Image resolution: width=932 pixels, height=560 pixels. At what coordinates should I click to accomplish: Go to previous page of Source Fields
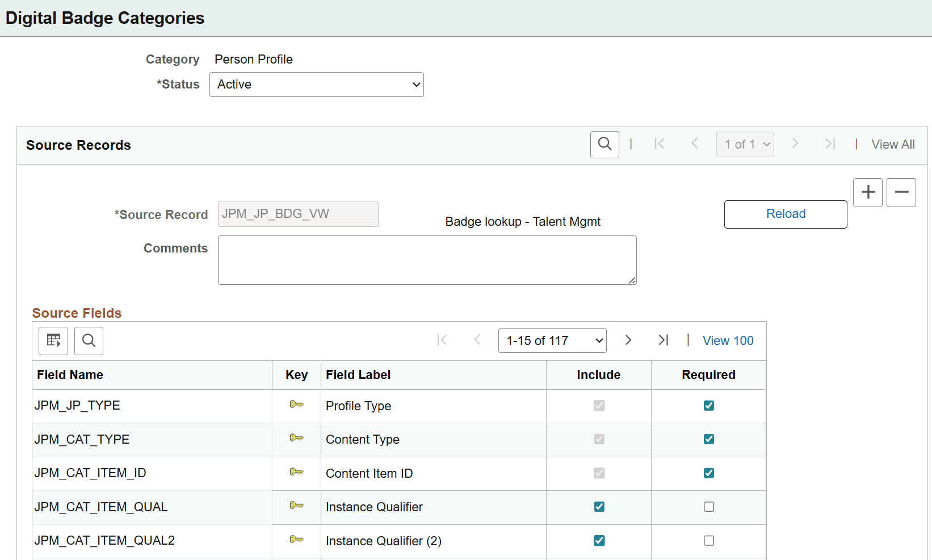(477, 340)
